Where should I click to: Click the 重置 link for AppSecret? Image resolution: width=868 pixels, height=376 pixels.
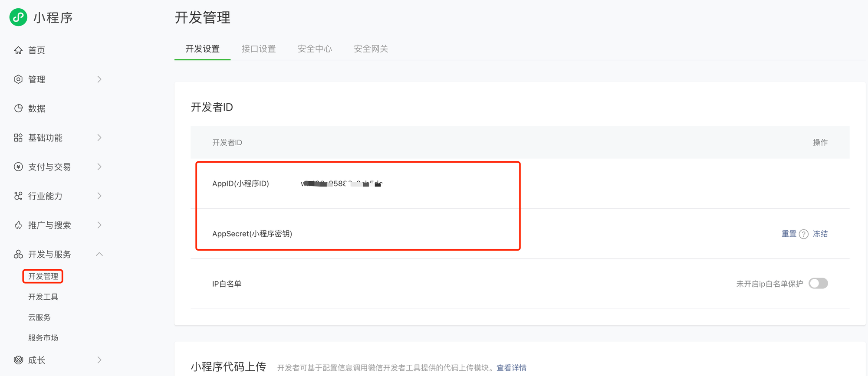pos(789,234)
